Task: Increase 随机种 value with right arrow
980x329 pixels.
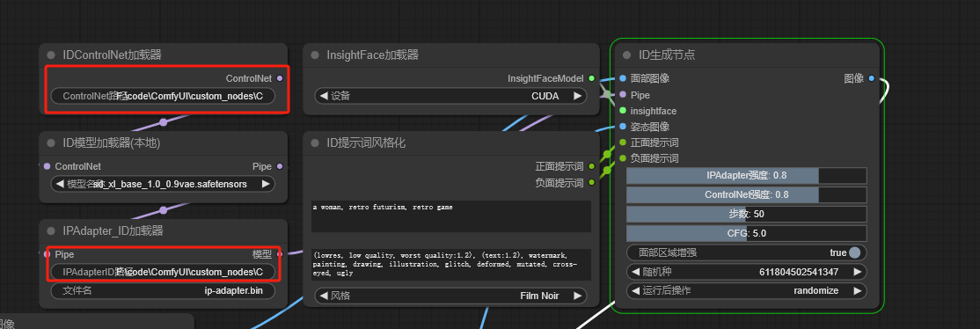Action: pyautogui.click(x=858, y=272)
